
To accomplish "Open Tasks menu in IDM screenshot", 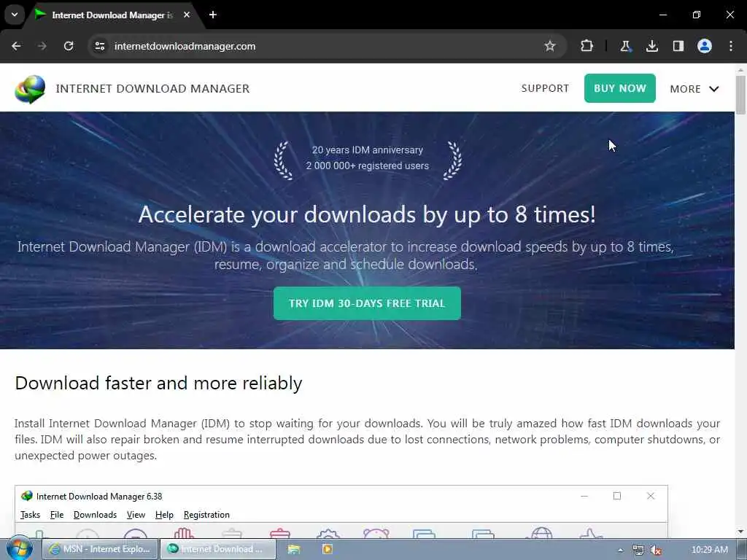I will [30, 515].
